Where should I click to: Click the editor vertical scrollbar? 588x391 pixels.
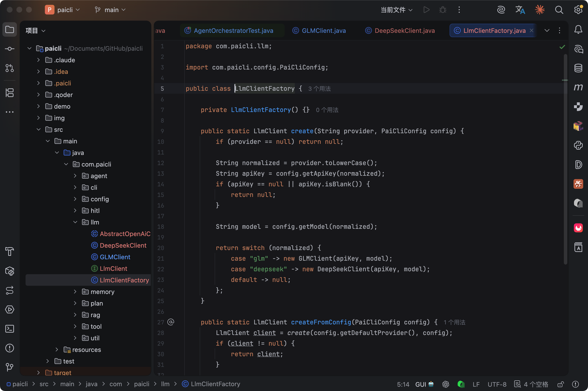tap(566, 160)
